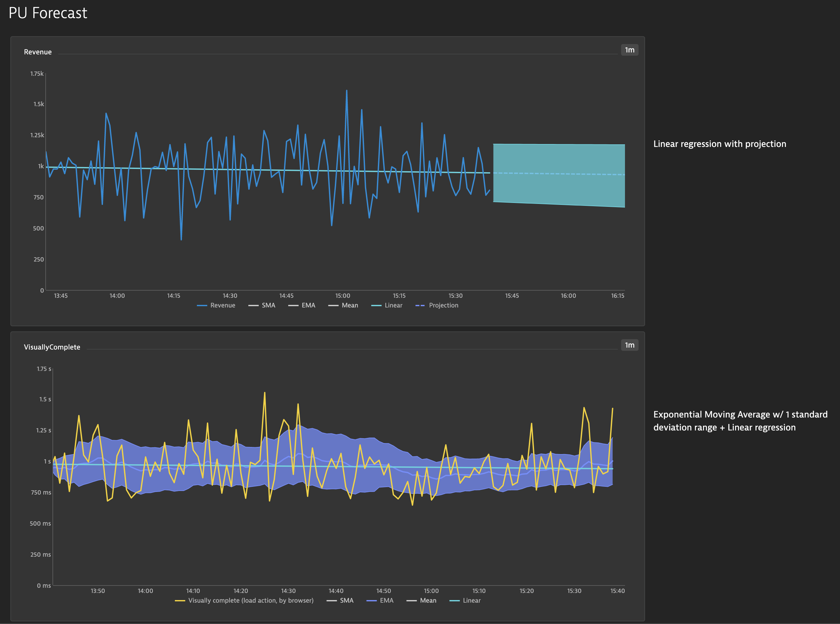Click the 1.5 s label on VisuallyComplete y-axis
Screen dimensions: 840x624
click(45, 399)
